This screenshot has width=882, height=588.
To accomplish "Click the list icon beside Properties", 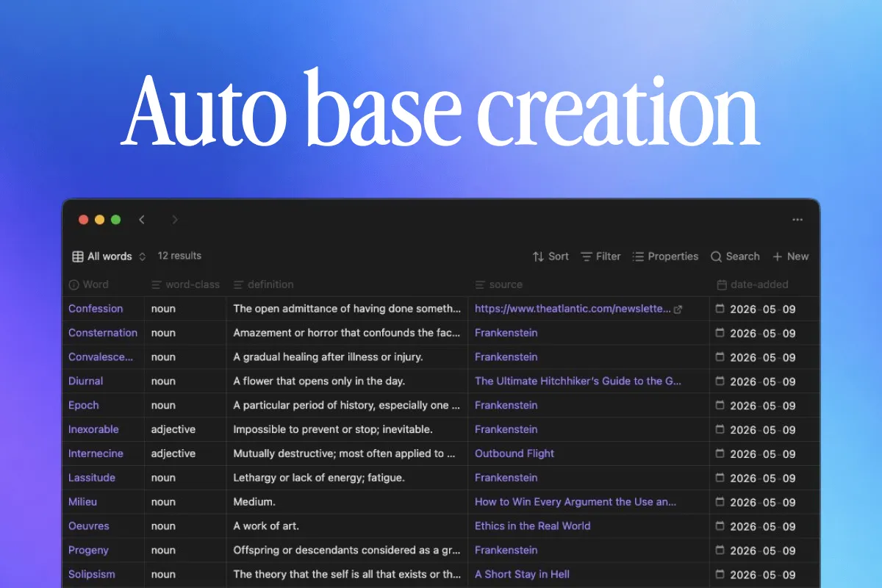I will coord(638,257).
